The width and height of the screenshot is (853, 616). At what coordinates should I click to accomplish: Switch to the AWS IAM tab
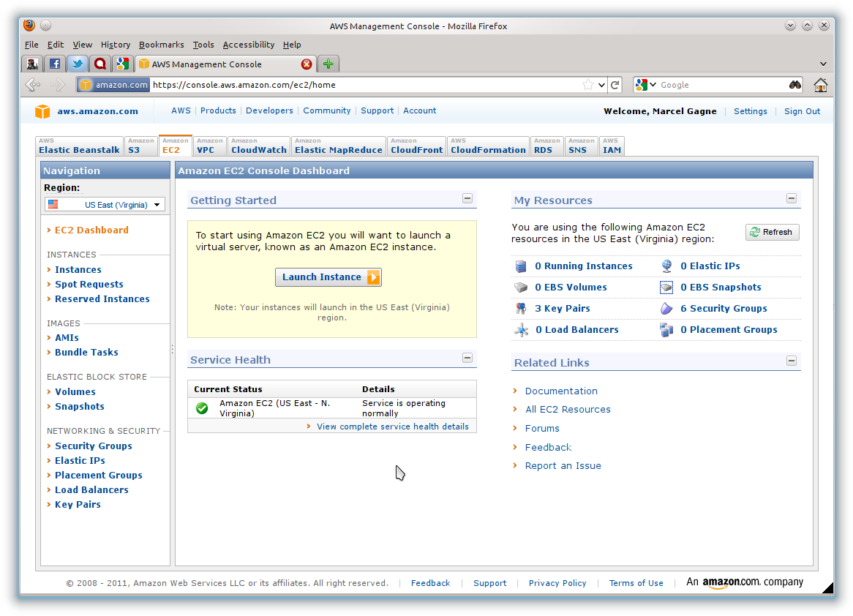click(612, 146)
